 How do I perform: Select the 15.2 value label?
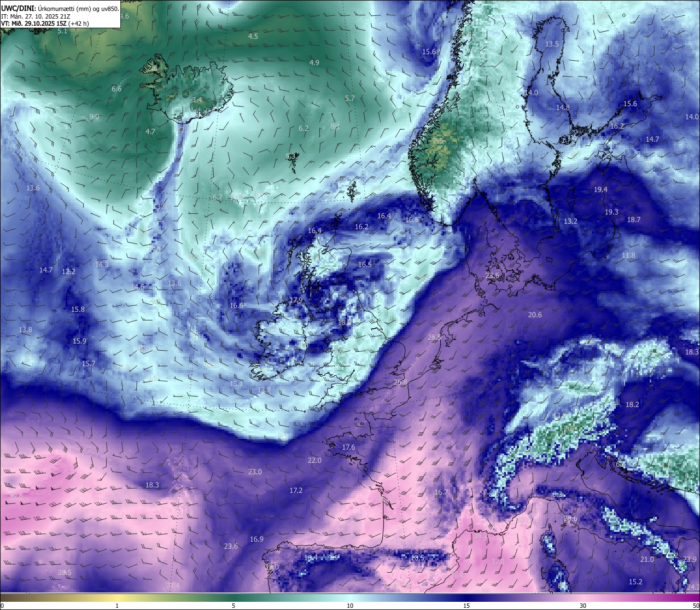coord(635,582)
